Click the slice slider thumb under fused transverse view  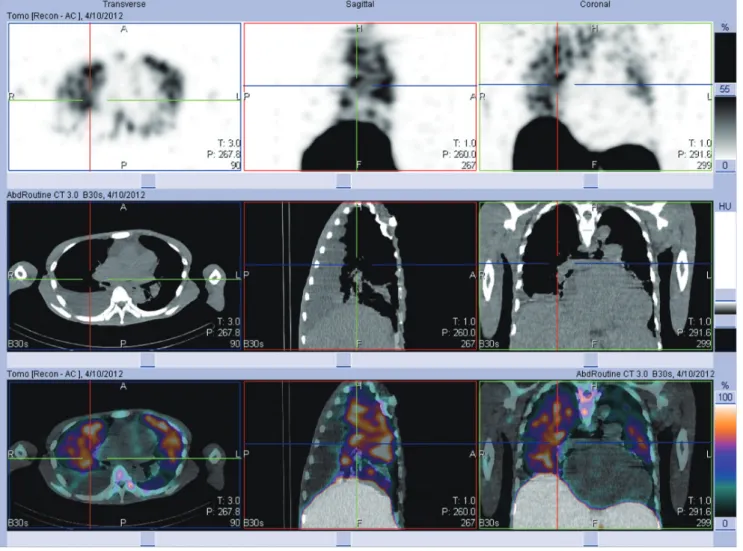[148, 539]
